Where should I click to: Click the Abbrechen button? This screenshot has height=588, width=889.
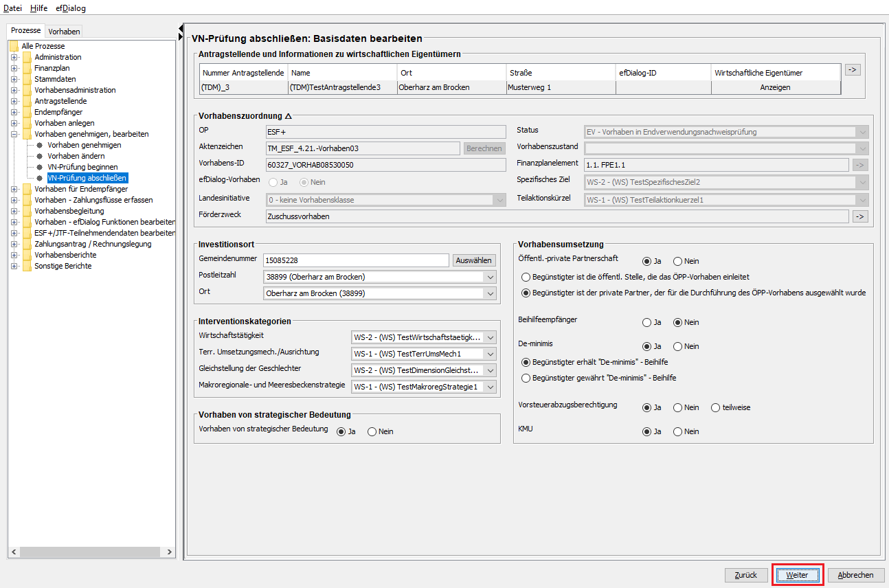[856, 575]
